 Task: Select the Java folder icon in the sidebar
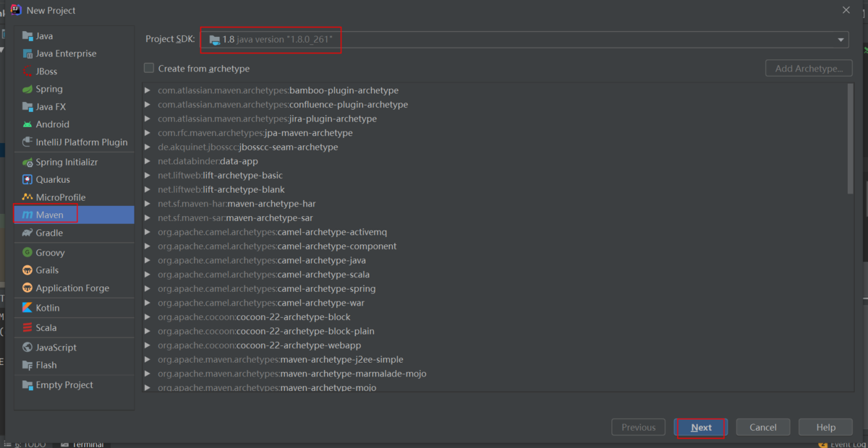[27, 36]
